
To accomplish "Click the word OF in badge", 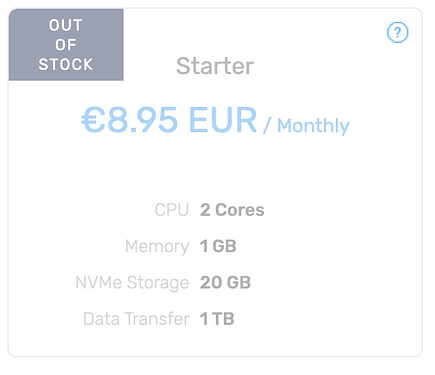I will click(x=66, y=45).
